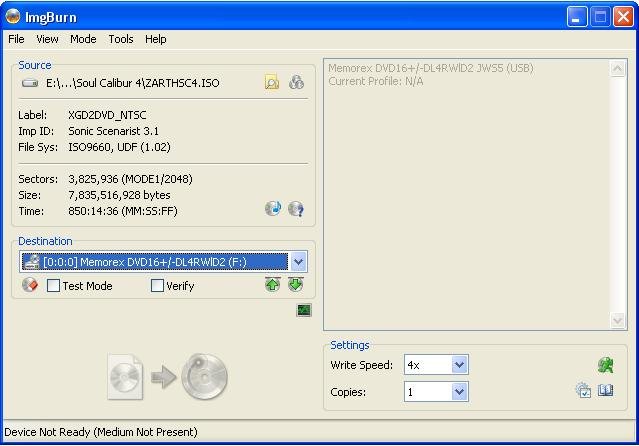Click the Memorex DVD16 device info line
Screen dimensions: 639x446
[x=431, y=68]
